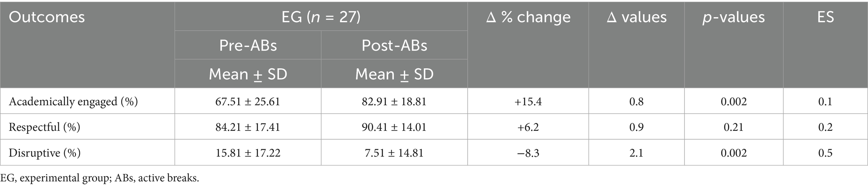Click the Outcomes column header

[47, 17]
